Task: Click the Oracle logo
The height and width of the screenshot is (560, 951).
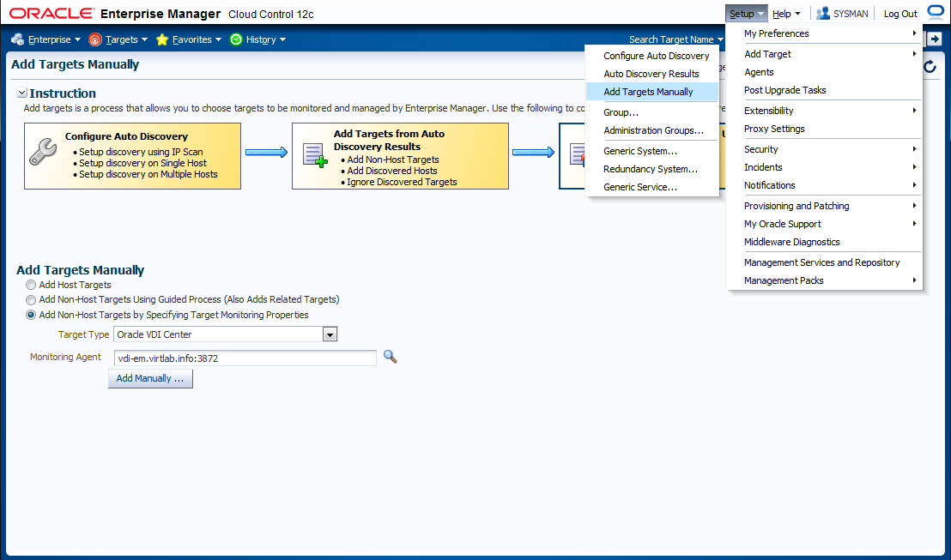Action: 51,14
